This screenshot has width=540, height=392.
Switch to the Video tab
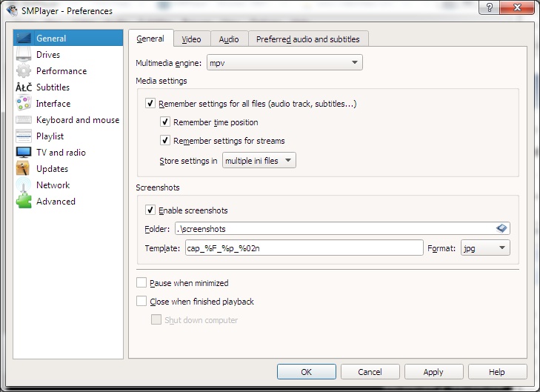tap(191, 39)
